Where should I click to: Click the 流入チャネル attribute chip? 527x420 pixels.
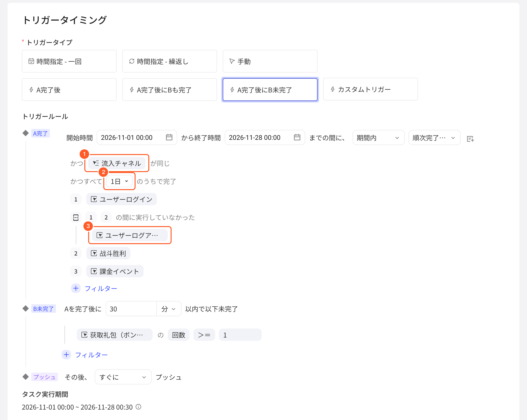tap(117, 163)
